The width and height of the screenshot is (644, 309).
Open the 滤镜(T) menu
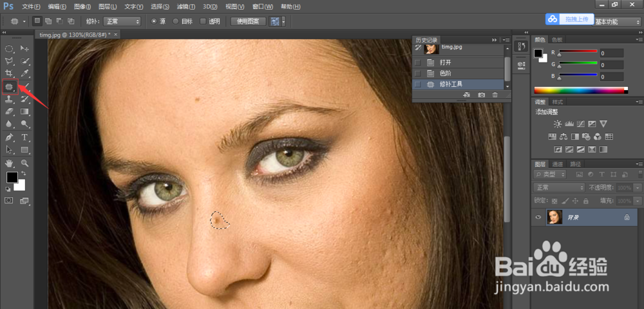187,7
